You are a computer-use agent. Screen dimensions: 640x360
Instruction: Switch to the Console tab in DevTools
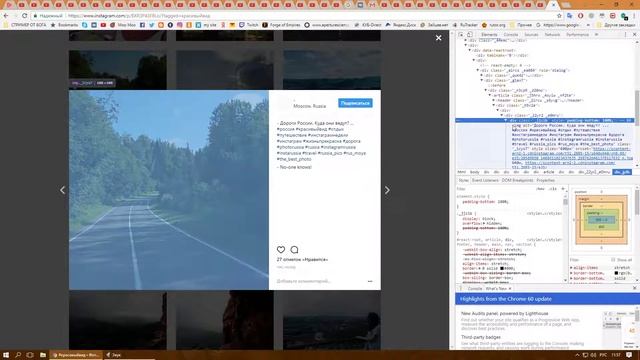pyautogui.click(x=511, y=35)
